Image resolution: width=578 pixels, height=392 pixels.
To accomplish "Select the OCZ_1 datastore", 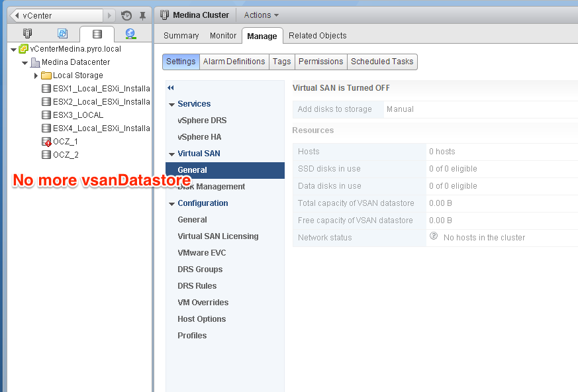I will click(65, 142).
